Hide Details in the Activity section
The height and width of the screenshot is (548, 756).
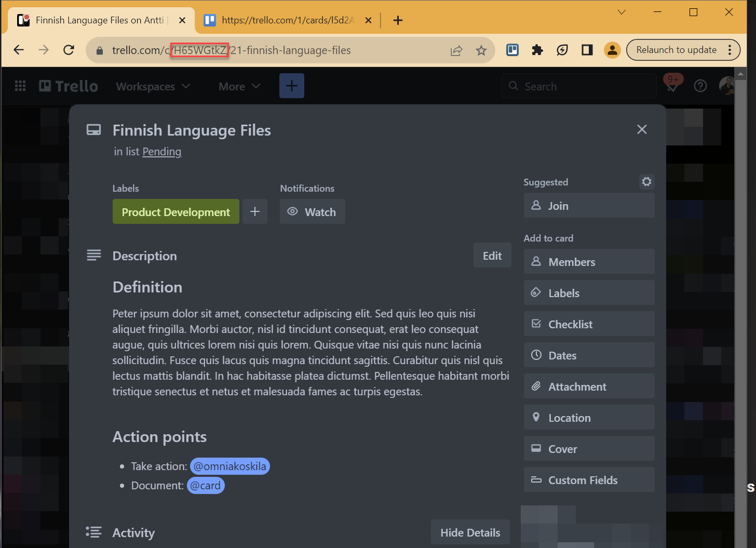pyautogui.click(x=470, y=532)
